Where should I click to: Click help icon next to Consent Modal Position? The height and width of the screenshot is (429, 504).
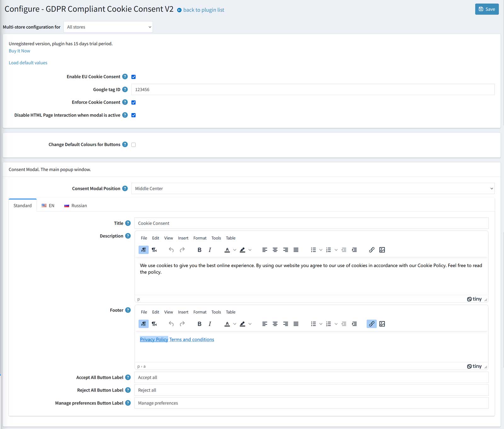(125, 188)
